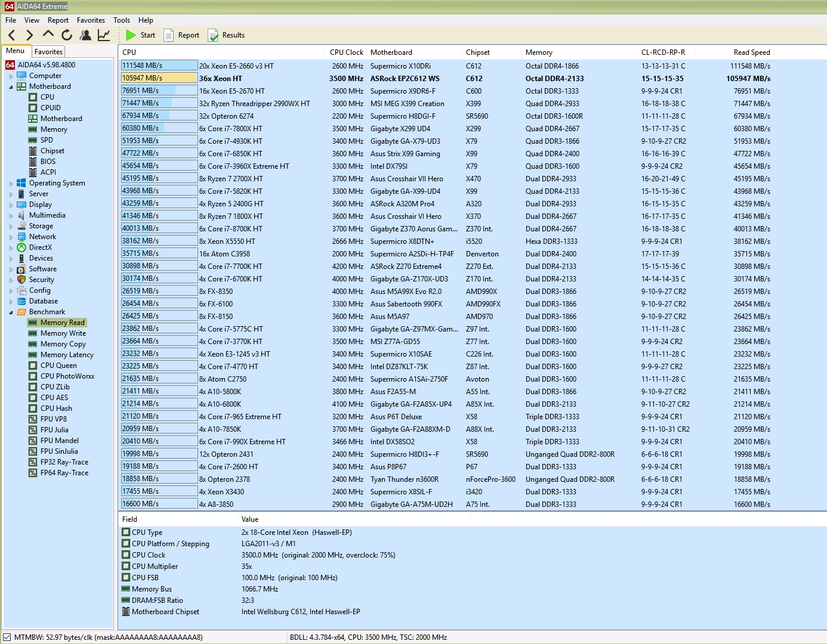The image size is (827, 644).
Task: Collapse the Benchmark tree node
Action: click(x=11, y=312)
